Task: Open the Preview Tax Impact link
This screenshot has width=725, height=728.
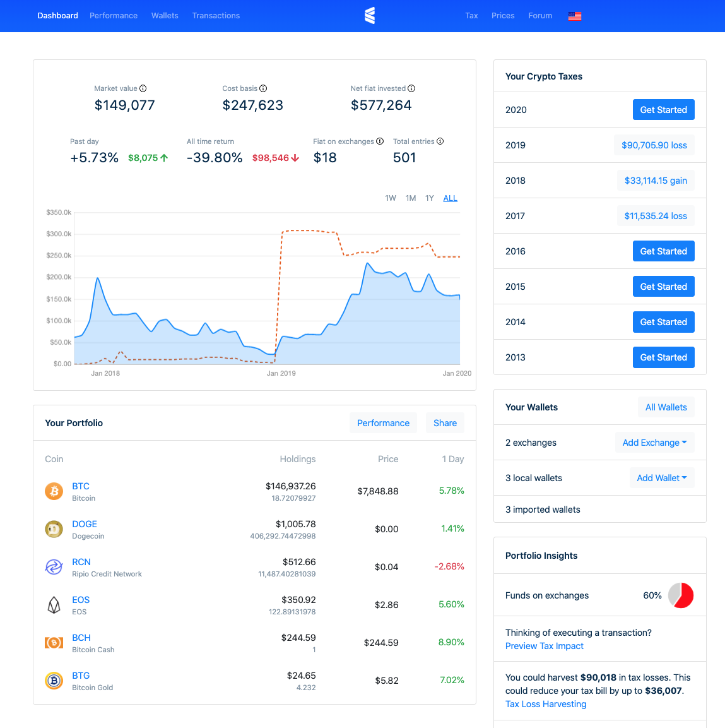Action: point(544,646)
